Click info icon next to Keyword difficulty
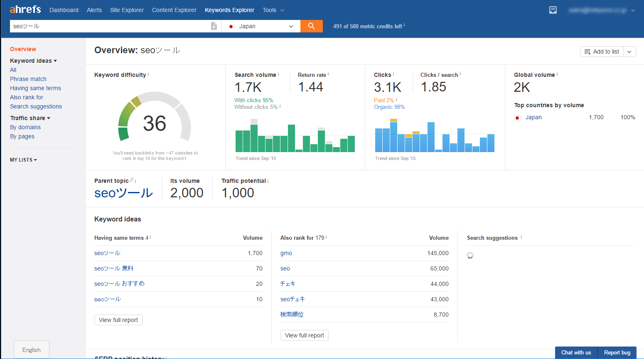Screen dimensions: 644x359 148,74
